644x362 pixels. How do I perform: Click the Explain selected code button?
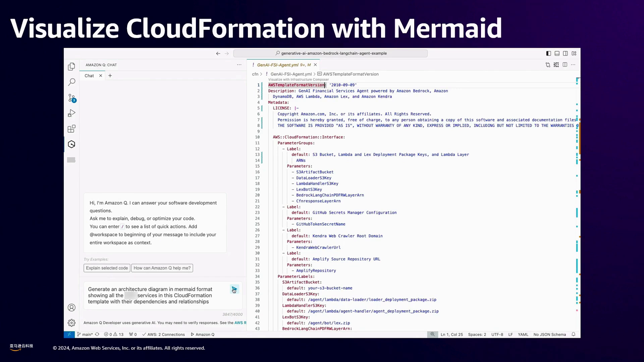pos(107,268)
